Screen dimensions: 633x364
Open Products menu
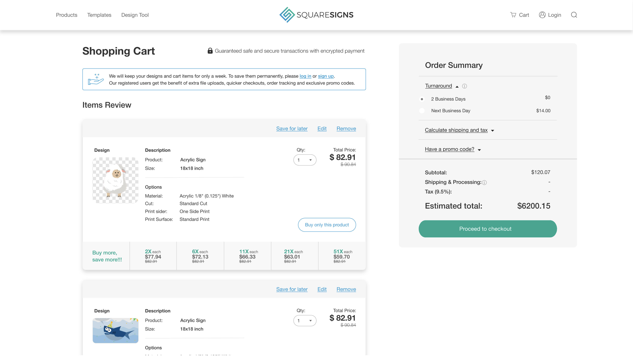[67, 15]
